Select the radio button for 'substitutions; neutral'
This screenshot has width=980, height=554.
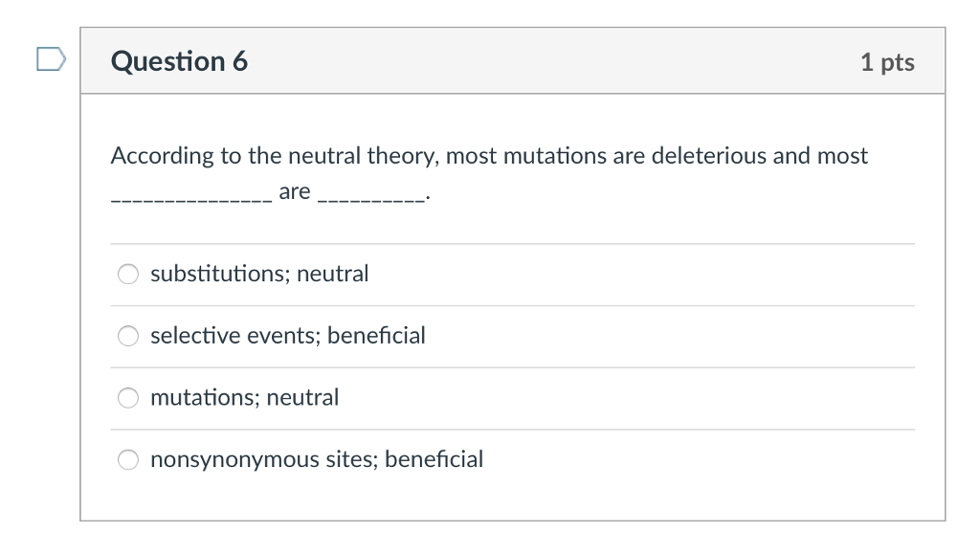127,274
